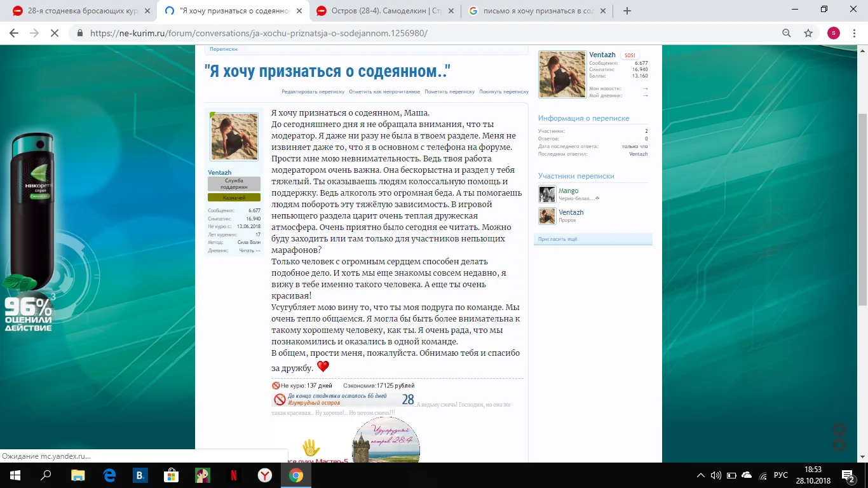Click Ventazh username under the post avatar
The height and width of the screenshot is (488, 868).
click(220, 173)
